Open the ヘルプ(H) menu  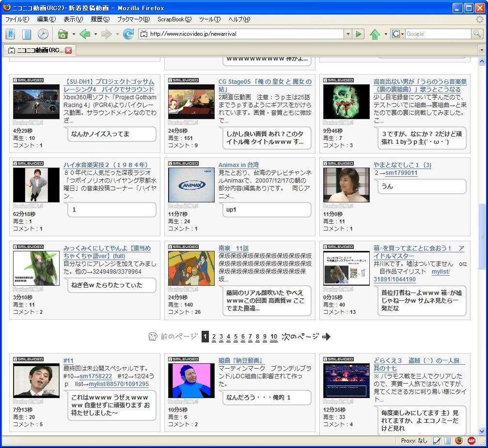[x=239, y=19]
